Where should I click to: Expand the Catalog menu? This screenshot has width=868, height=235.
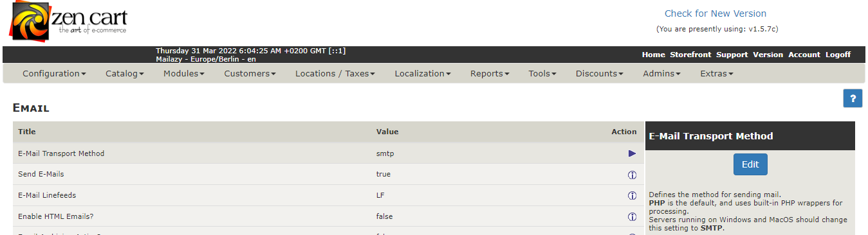(125, 74)
